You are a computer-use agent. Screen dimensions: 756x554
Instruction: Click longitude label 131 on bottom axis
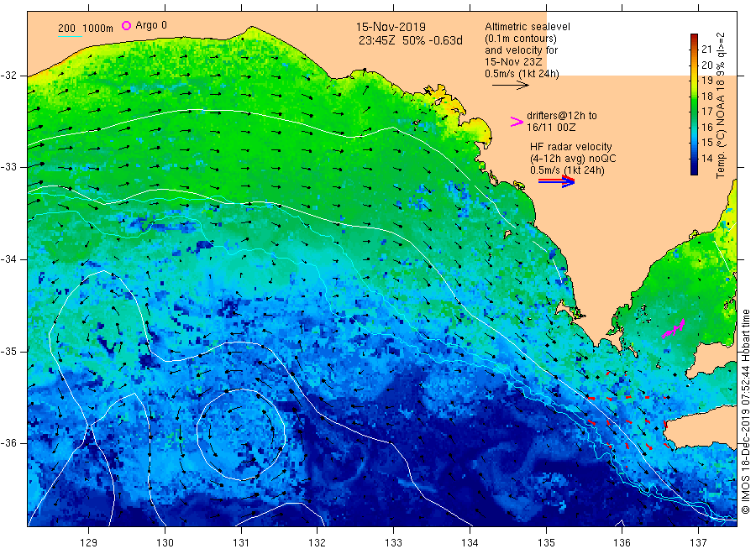tap(241, 543)
